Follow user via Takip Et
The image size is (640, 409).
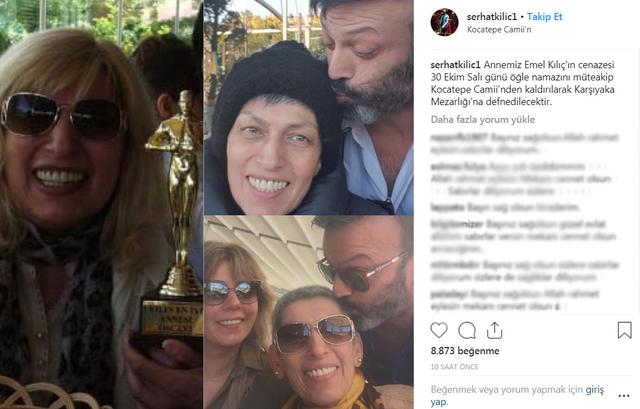click(x=544, y=17)
